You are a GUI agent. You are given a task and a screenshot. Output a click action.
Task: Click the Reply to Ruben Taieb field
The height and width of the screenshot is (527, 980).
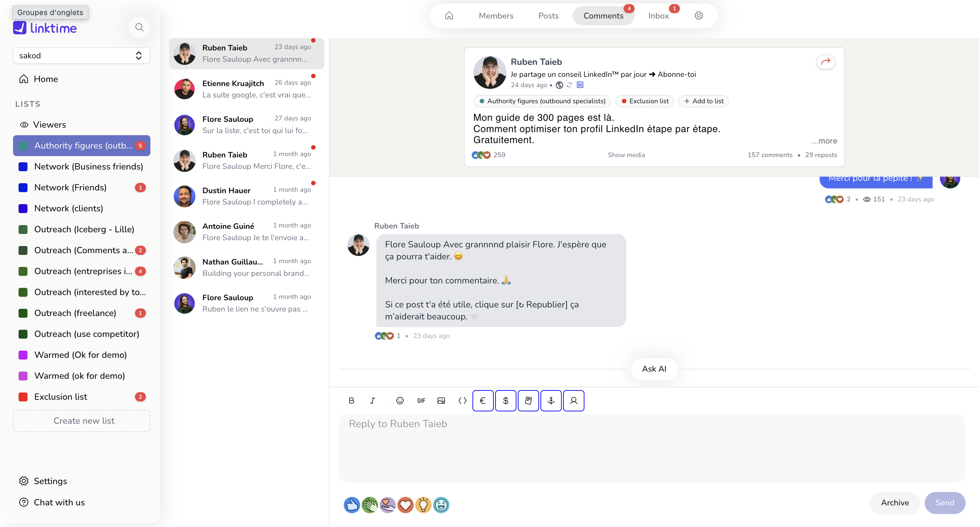pos(651,448)
